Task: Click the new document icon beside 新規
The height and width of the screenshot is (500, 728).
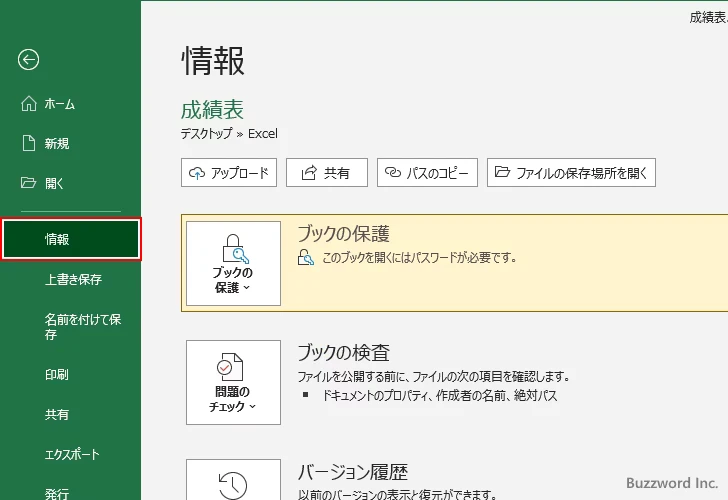Action: tap(29, 143)
